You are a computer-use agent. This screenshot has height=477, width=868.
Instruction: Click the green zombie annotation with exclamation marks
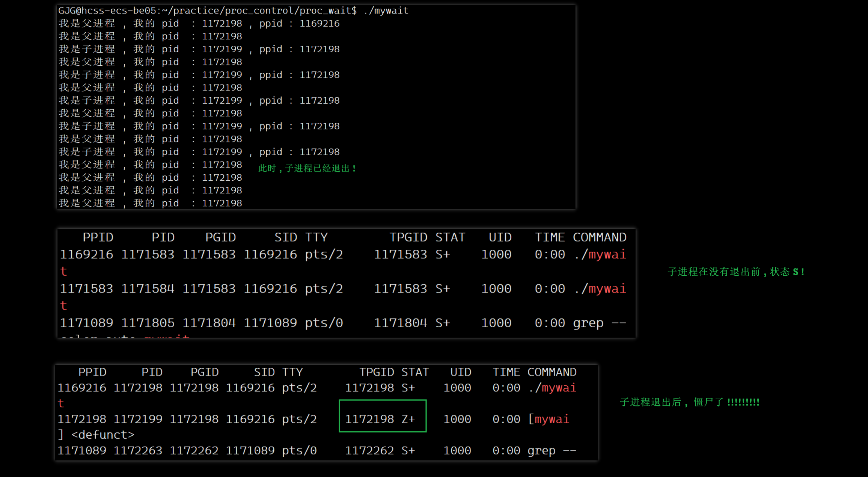coord(689,402)
